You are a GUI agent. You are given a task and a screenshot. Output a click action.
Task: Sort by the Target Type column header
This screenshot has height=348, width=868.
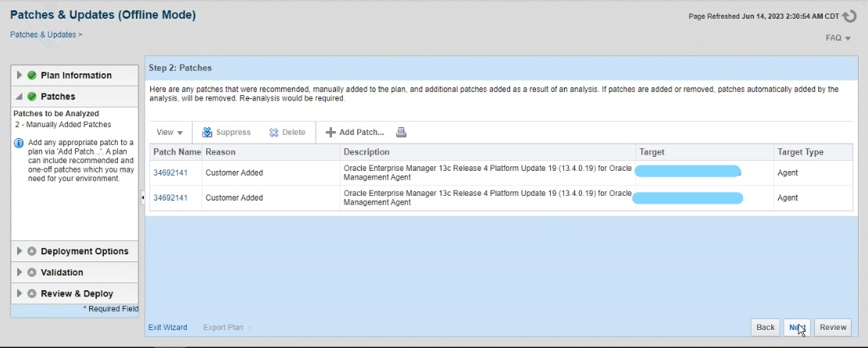tap(813, 151)
